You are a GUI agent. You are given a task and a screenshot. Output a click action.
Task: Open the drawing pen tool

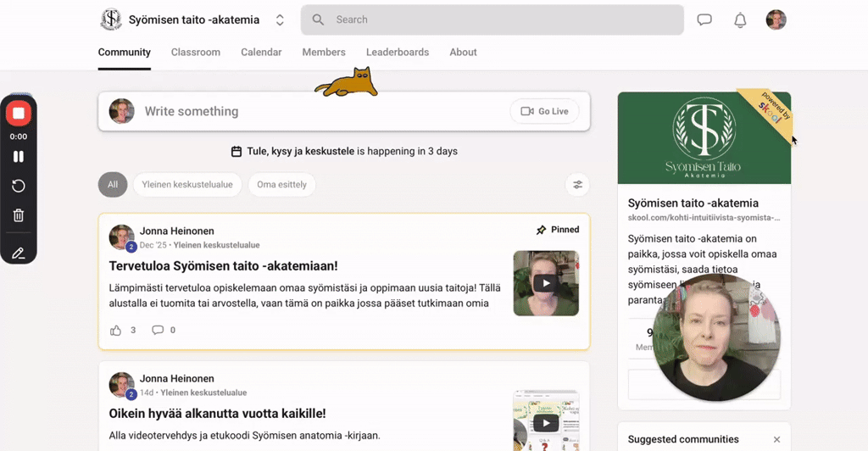19,253
